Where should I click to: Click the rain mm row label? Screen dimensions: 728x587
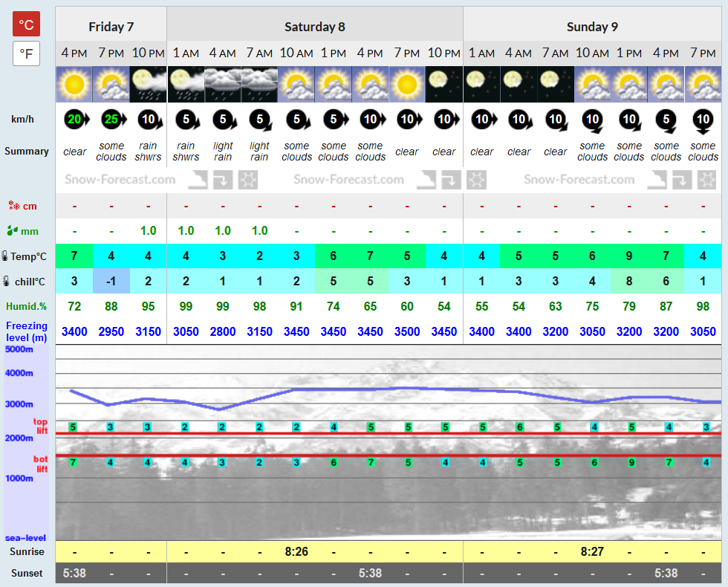(x=23, y=231)
